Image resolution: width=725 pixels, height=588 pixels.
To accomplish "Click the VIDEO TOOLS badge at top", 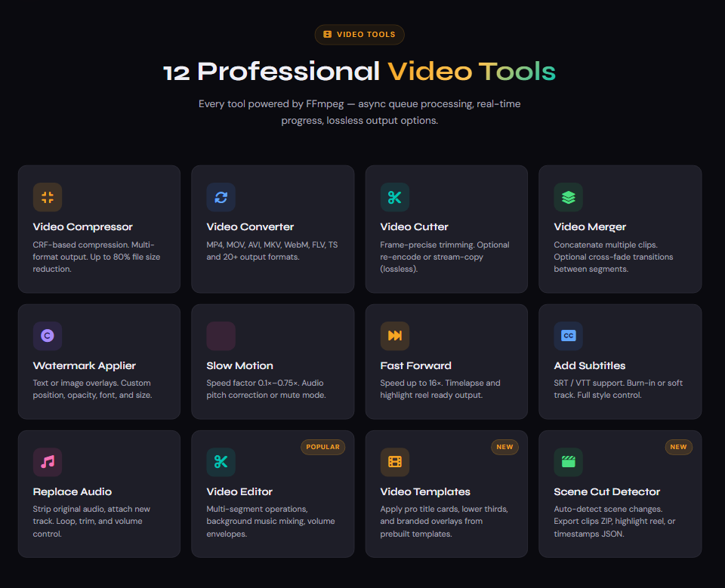I will click(359, 35).
